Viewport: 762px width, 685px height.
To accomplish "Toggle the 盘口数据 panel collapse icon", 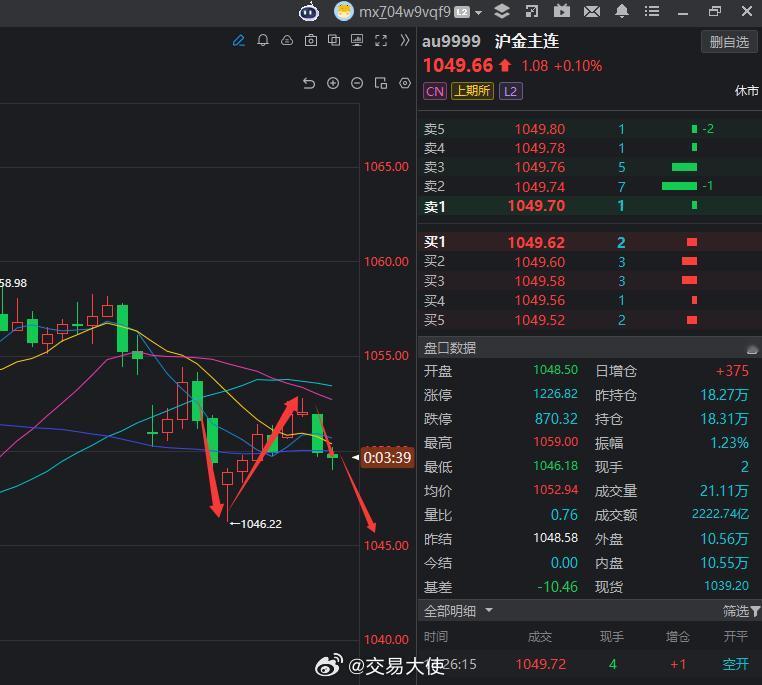I will (x=752, y=349).
